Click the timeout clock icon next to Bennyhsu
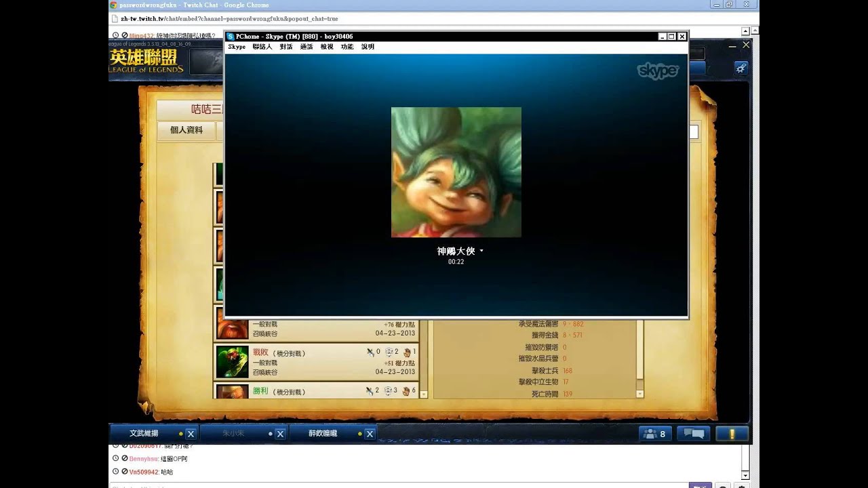The image size is (868, 488). pos(115,459)
